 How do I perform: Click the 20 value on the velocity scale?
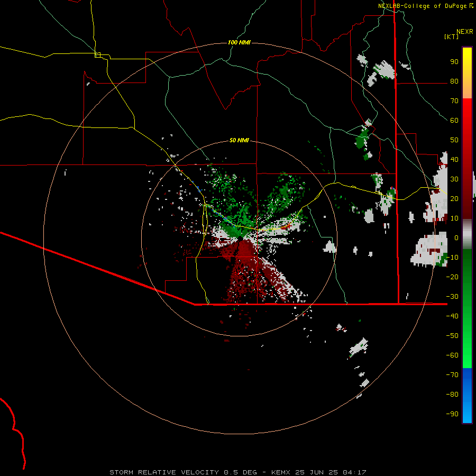(x=454, y=199)
